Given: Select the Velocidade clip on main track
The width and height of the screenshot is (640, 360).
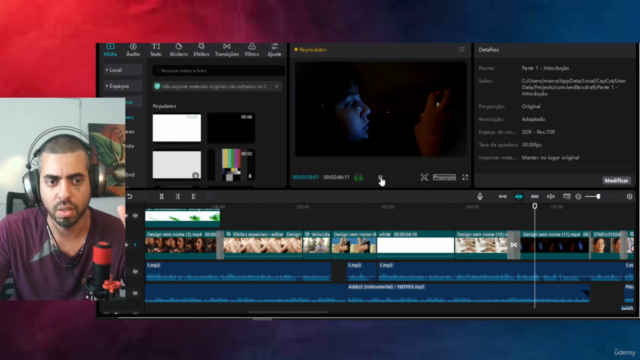Looking at the screenshot, I should [316, 244].
